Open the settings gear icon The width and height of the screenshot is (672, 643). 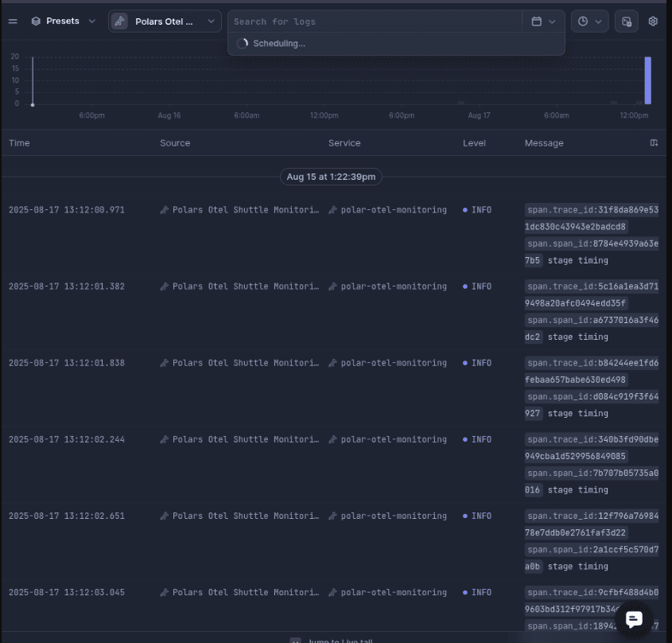click(x=653, y=21)
